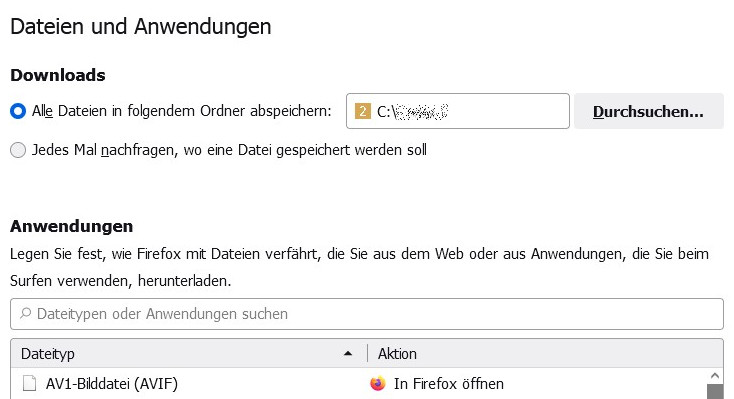Image resolution: width=734 pixels, height=399 pixels.
Task: Sort the list by the Dateityp column header
Action: pyautogui.click(x=189, y=354)
